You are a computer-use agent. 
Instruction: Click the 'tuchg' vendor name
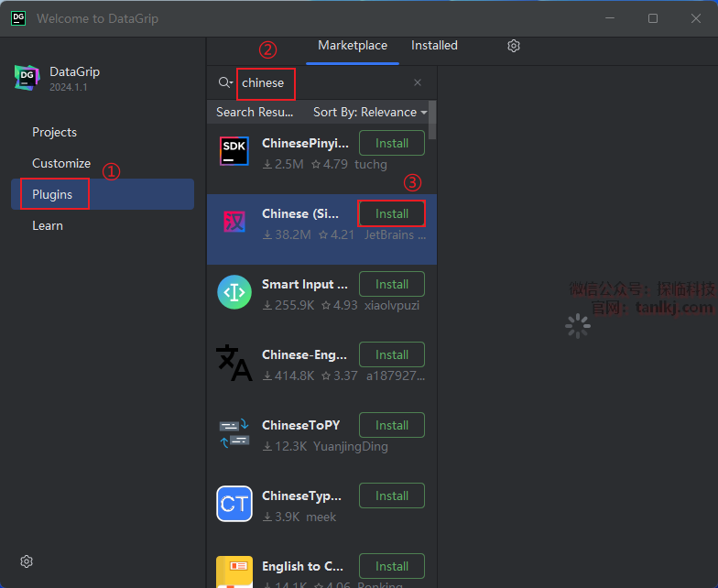point(370,165)
